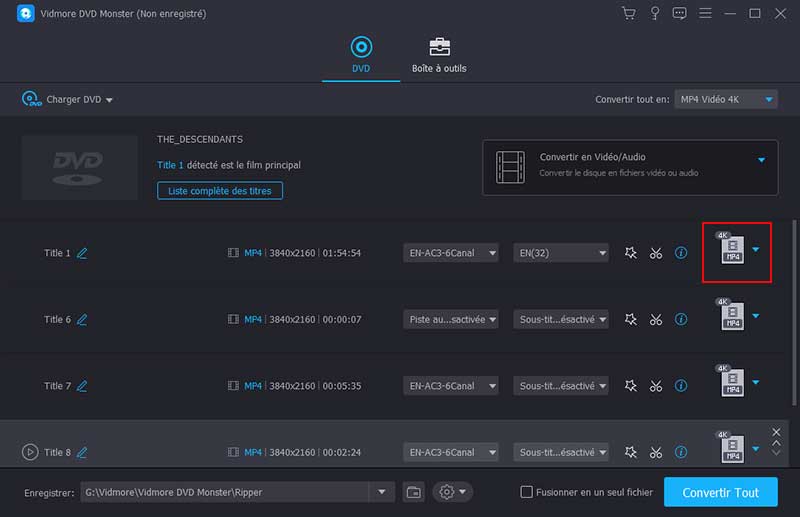Screen dimensions: 800x517
Task: Remove Title 8 with X icon
Action: 776,432
